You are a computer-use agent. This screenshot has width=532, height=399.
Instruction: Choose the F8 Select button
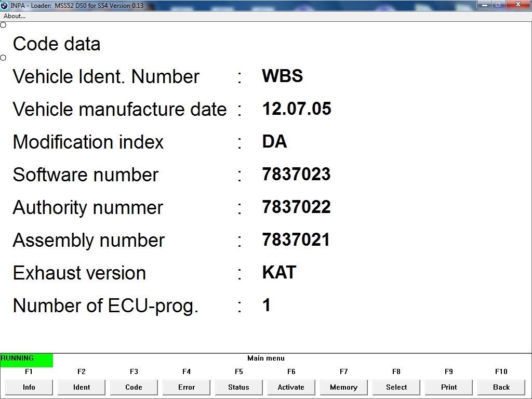pos(396,387)
